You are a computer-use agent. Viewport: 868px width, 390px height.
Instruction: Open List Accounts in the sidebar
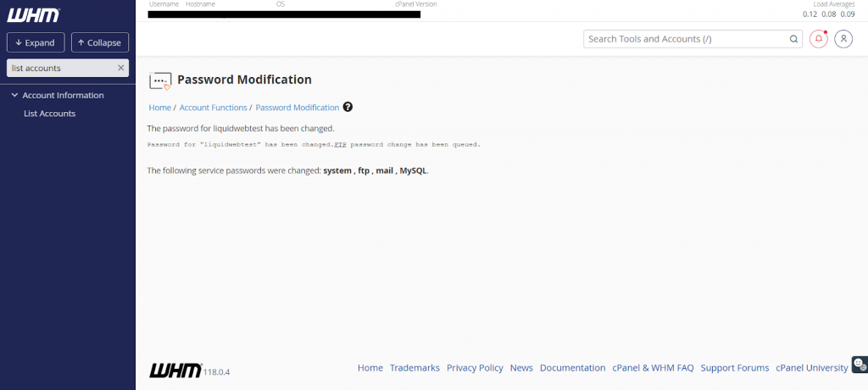pyautogui.click(x=49, y=114)
